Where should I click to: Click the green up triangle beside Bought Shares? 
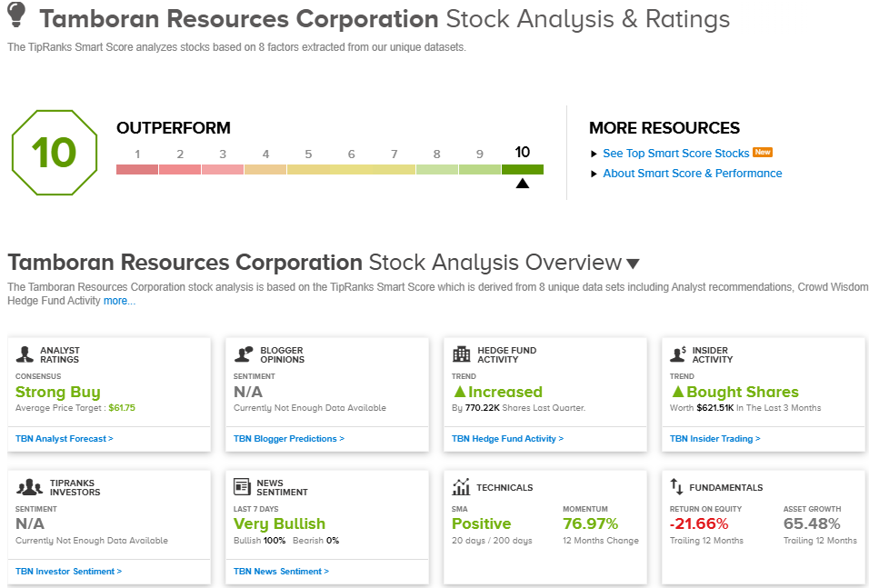(678, 392)
